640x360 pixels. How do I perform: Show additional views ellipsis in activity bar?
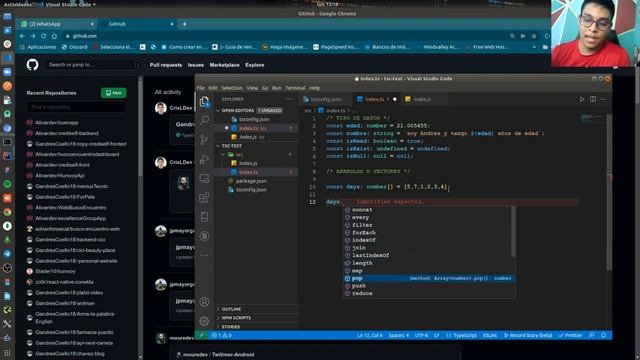204,255
